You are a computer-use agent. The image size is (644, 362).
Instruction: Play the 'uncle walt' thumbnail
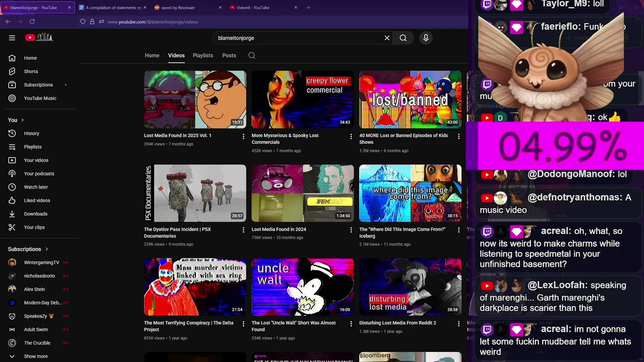302,287
